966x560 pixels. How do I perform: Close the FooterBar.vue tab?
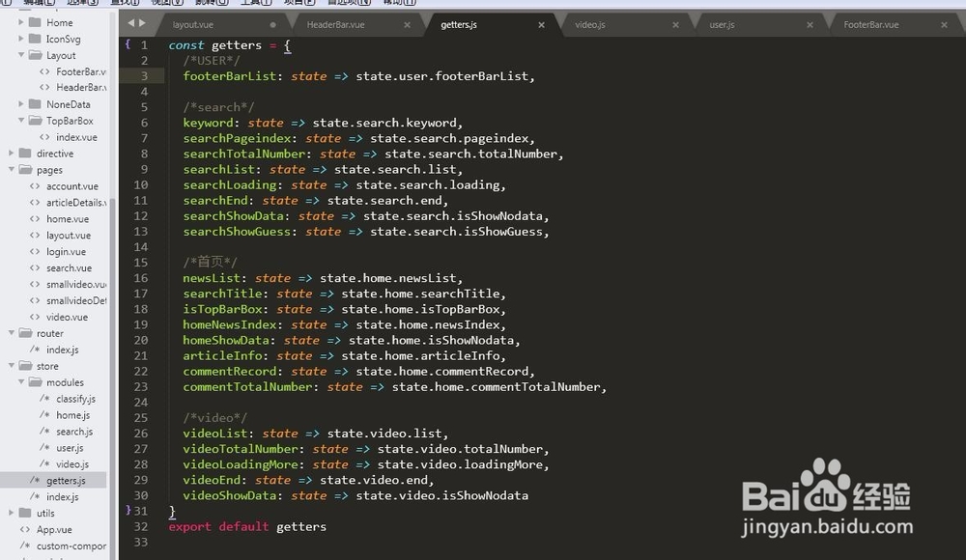click(945, 25)
